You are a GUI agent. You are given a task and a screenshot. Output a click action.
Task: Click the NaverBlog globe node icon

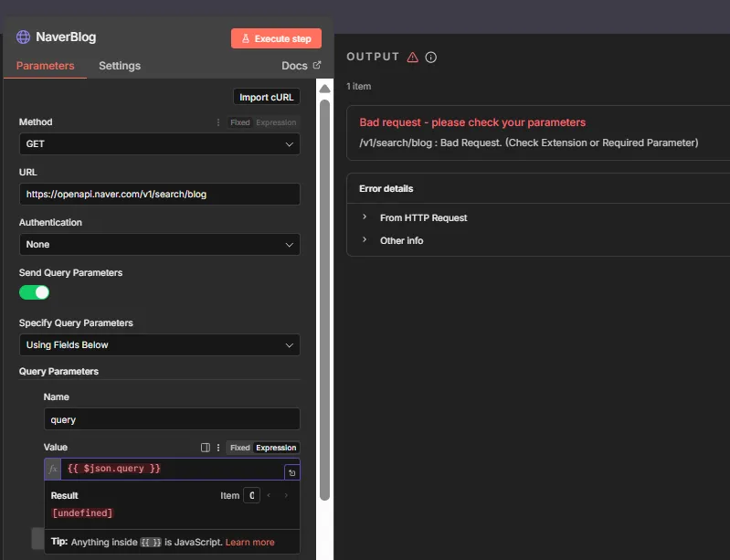click(x=23, y=37)
